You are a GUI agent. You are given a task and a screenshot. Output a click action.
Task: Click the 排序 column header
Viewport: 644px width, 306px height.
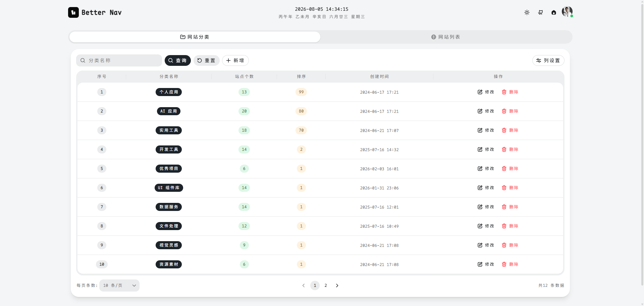tap(301, 77)
